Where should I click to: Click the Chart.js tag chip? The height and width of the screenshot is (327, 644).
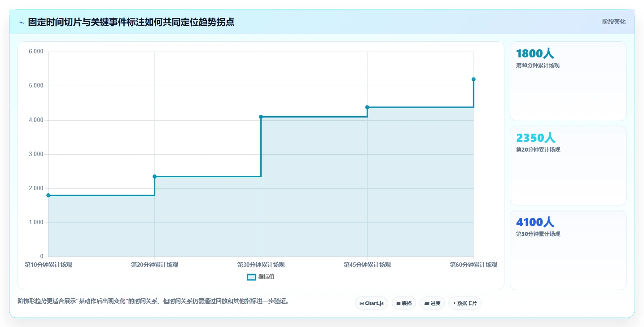(x=372, y=303)
